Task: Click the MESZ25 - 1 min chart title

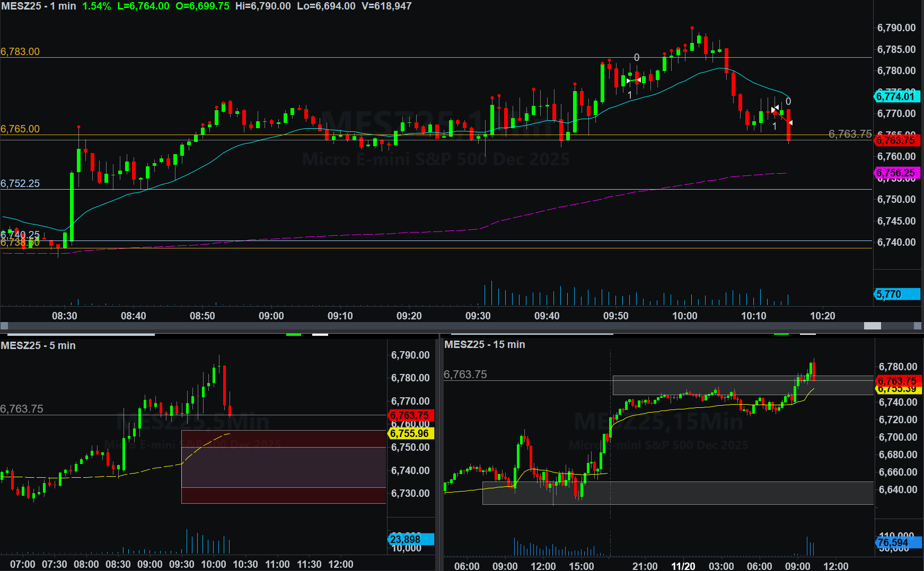Action: point(39,6)
